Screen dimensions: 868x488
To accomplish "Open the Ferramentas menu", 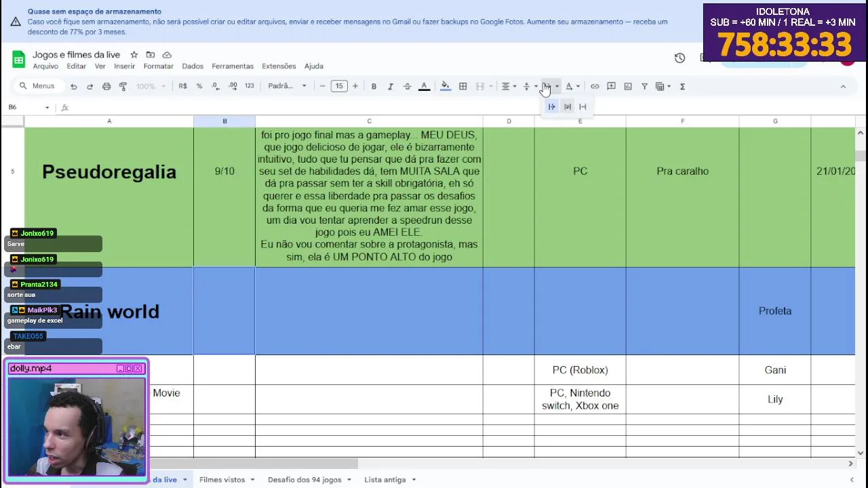I will (233, 66).
